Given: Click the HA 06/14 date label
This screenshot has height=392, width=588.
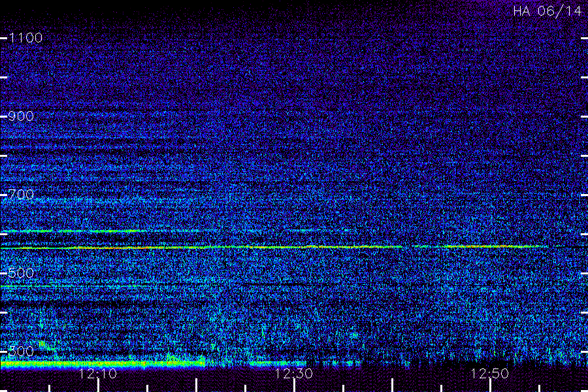Looking at the screenshot, I should click(x=547, y=11).
